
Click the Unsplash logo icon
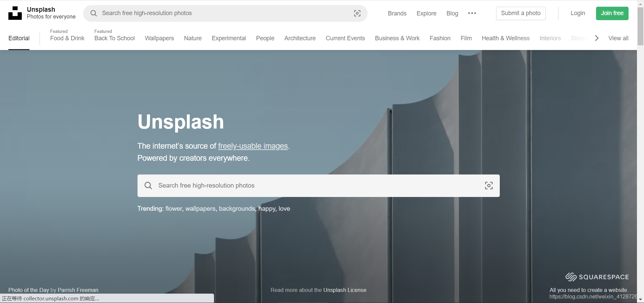(15, 13)
